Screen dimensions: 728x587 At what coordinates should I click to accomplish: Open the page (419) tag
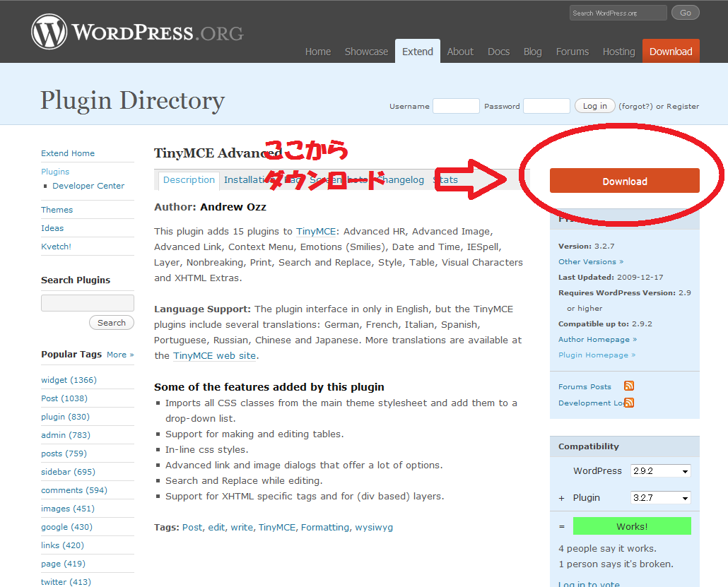(x=63, y=564)
